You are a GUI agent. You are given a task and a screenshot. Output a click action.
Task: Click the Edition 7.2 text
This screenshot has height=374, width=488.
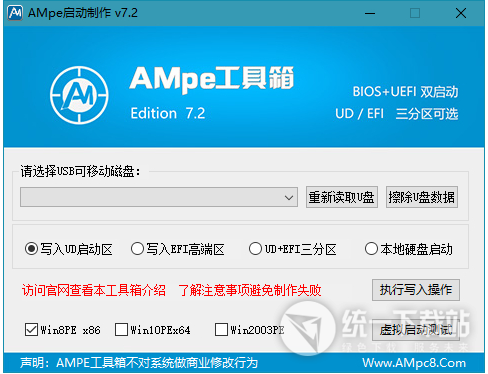pos(168,113)
